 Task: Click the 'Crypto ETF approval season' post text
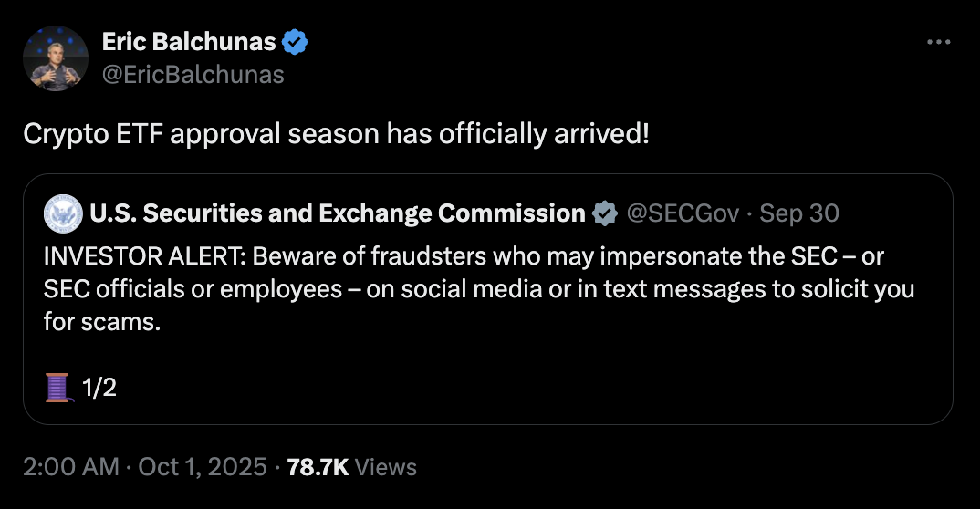336,133
